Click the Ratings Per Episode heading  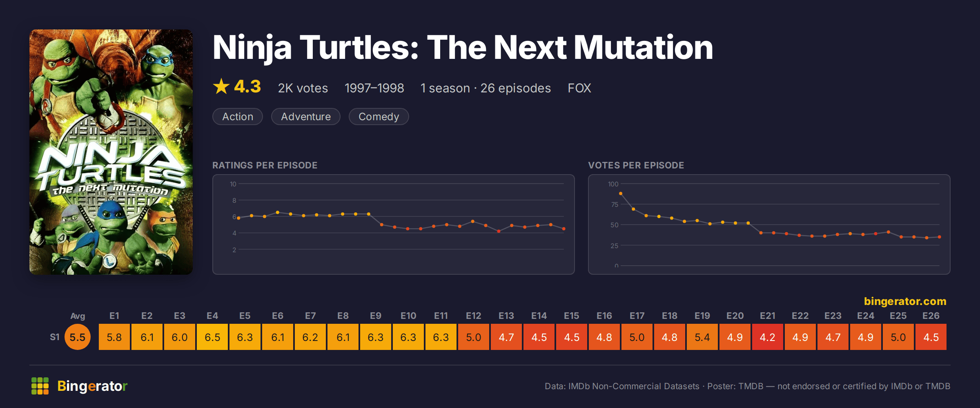[x=265, y=165]
